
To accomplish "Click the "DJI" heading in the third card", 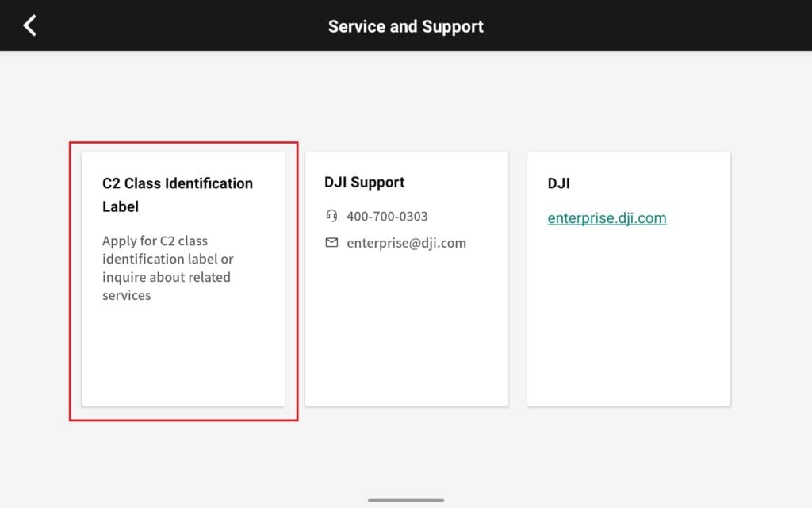I will (558, 183).
